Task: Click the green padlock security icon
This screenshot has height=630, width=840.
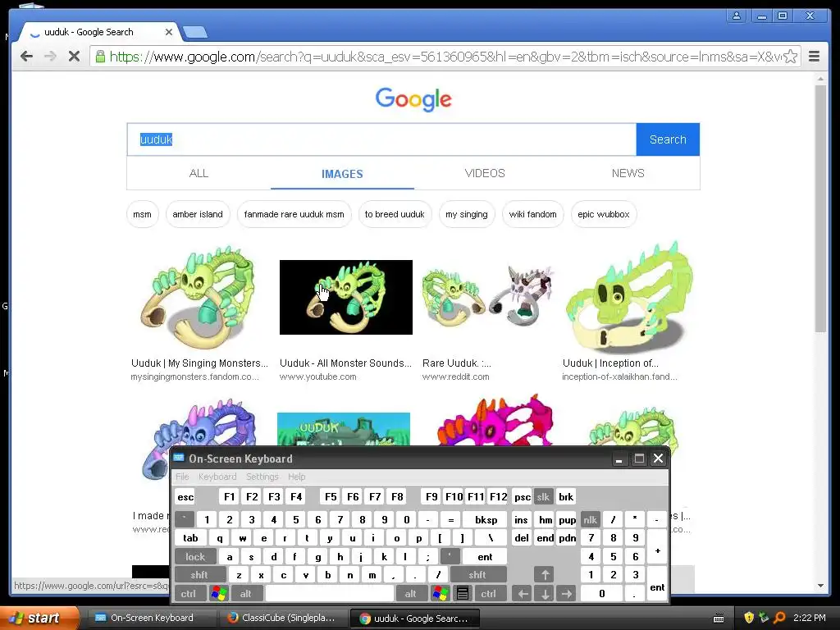Action: (x=100, y=57)
